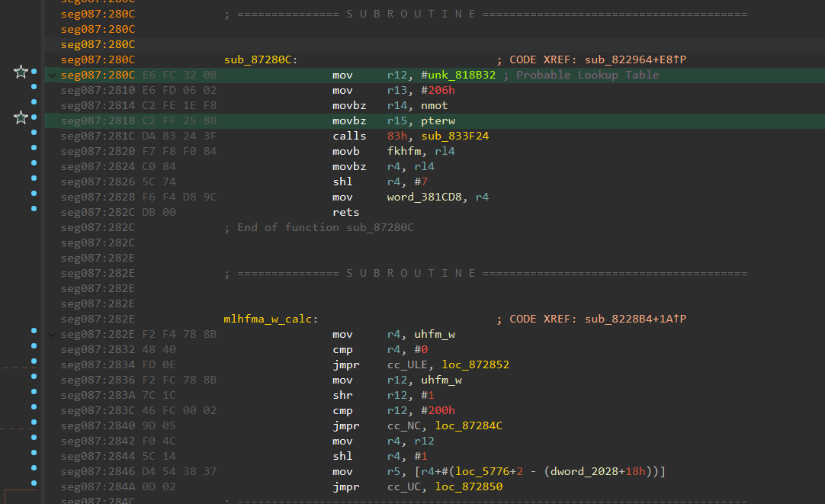This screenshot has width=825, height=504.
Task: Toggle breakpoint dot at seg087:2846 line
Action: coord(34,467)
